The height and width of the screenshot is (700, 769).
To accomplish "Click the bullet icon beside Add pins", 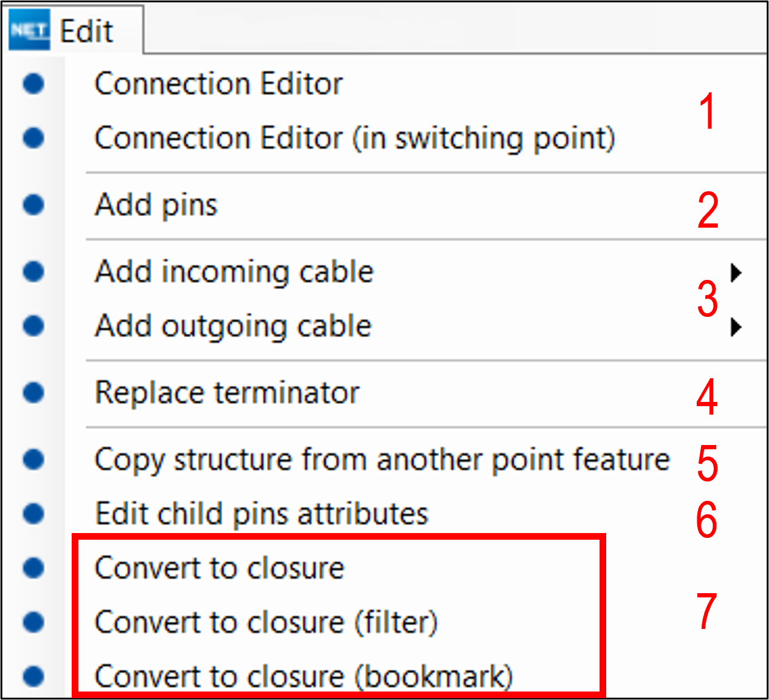I will pos(34,205).
